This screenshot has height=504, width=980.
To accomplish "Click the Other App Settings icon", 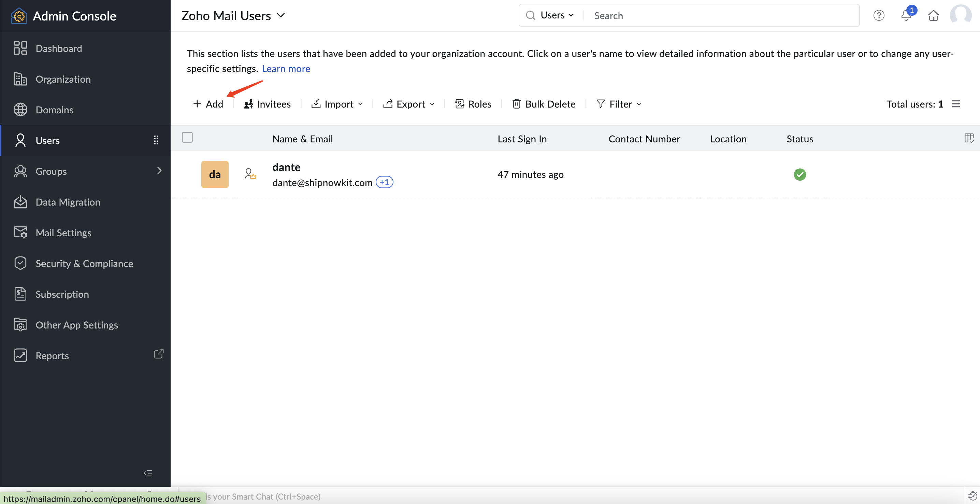I will tap(20, 325).
